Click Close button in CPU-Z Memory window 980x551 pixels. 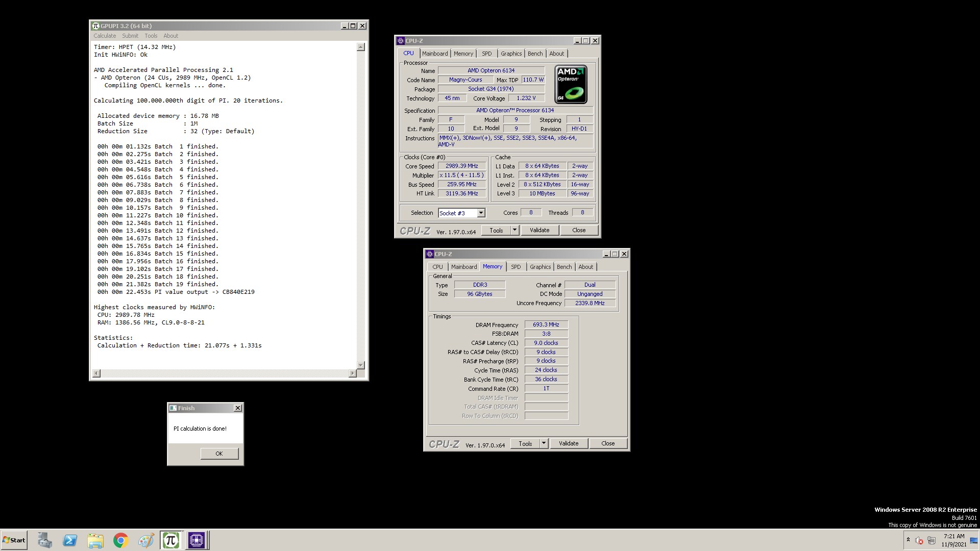click(608, 443)
